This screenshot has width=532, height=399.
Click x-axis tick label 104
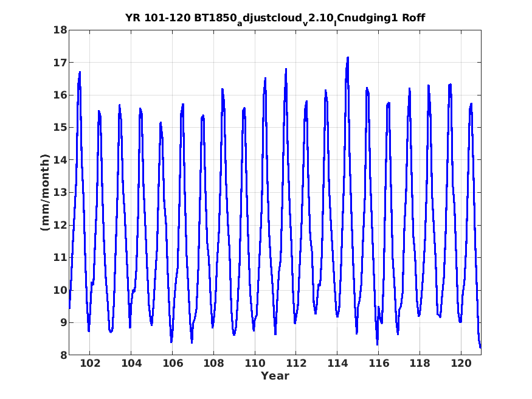[131, 363]
